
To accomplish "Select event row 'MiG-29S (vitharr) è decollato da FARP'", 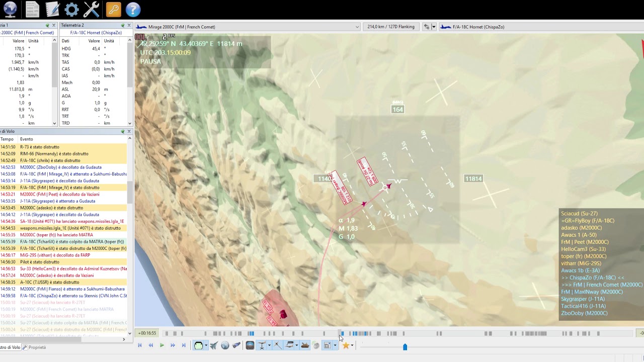I will tap(63, 255).
